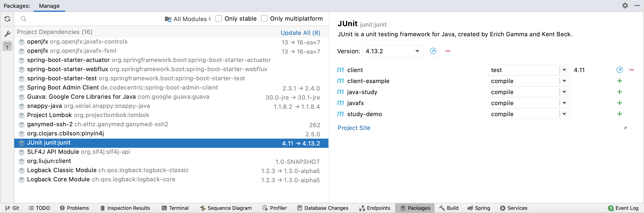Click the upgrade arrow in client module row

point(619,70)
